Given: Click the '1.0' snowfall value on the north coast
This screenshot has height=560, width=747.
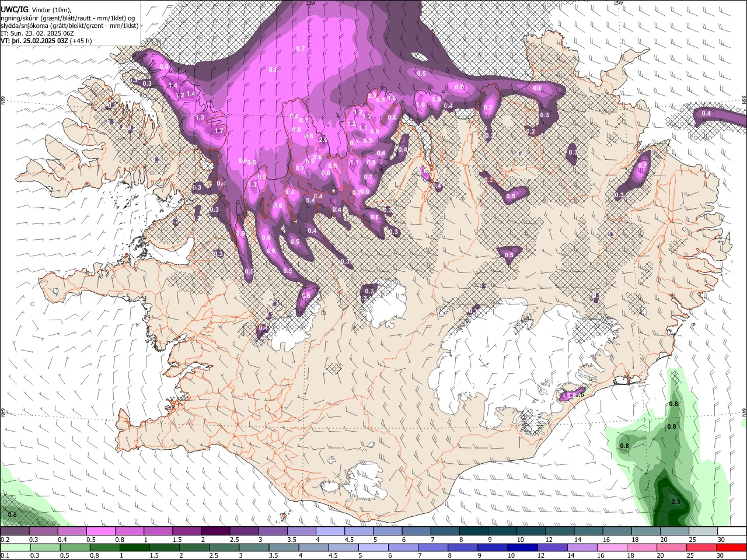Looking at the screenshot, I should 420,105.
